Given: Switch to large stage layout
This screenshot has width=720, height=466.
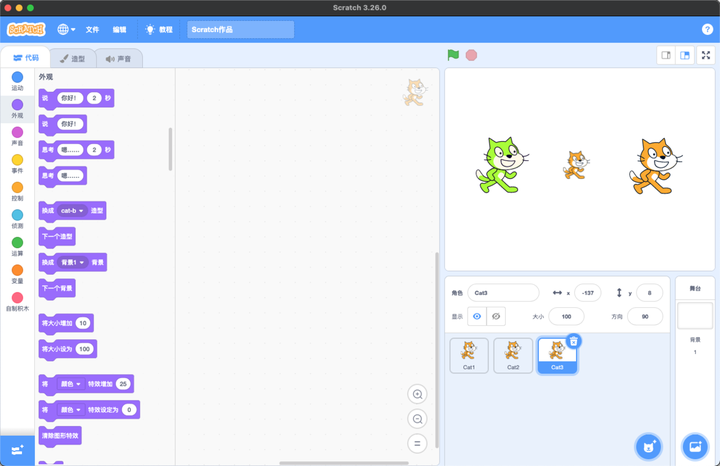Looking at the screenshot, I should click(x=685, y=56).
